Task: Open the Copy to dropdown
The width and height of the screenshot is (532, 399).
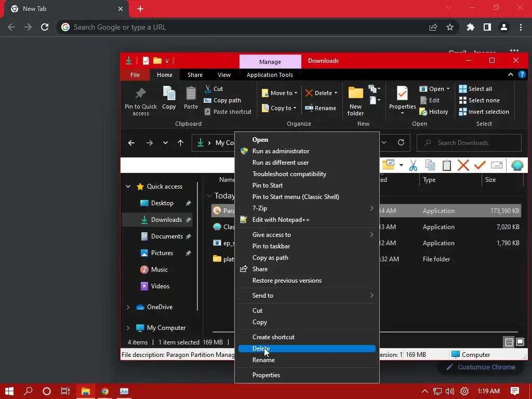Action: pyautogui.click(x=279, y=108)
